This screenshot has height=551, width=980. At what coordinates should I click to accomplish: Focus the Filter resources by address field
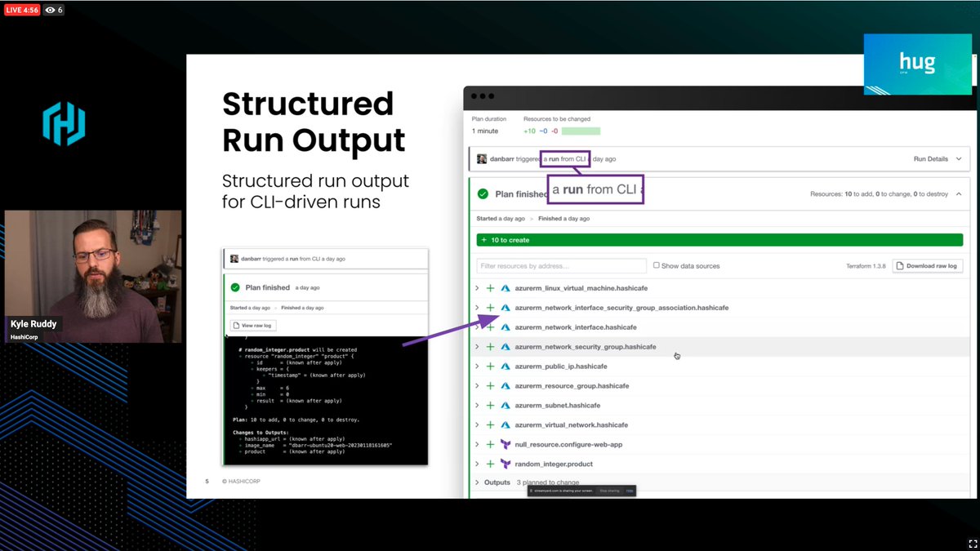pos(561,266)
